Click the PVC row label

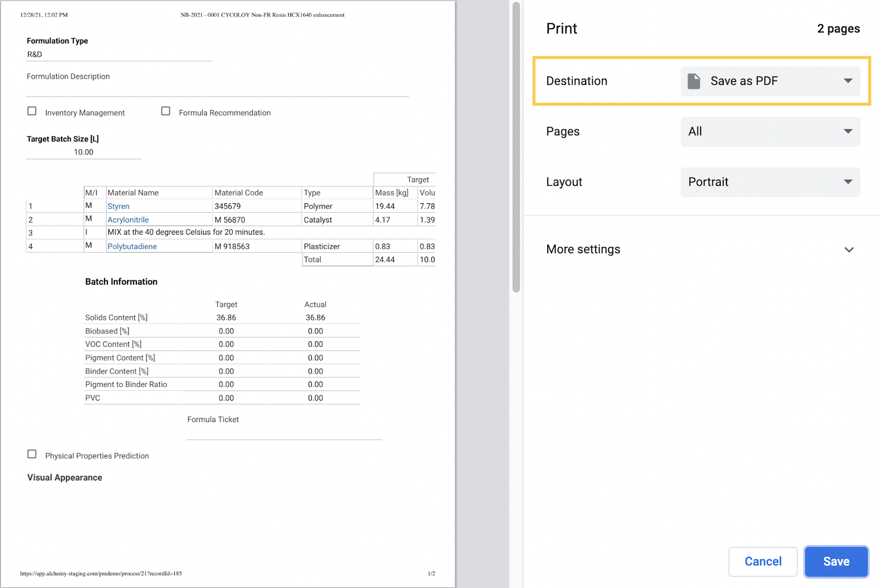(92, 398)
